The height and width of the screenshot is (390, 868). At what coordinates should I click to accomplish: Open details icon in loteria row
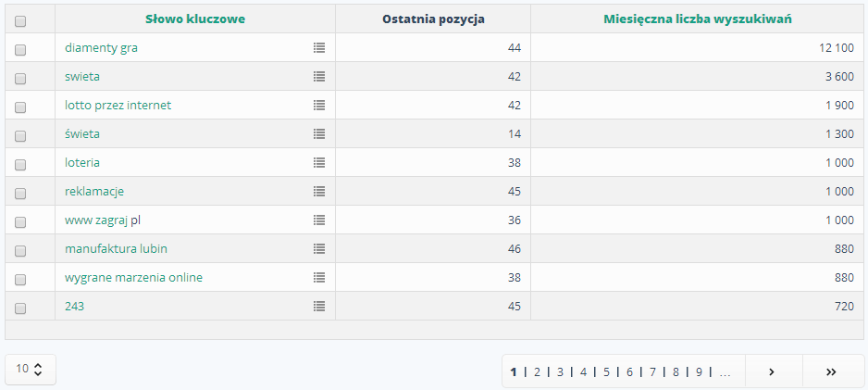coord(319,162)
